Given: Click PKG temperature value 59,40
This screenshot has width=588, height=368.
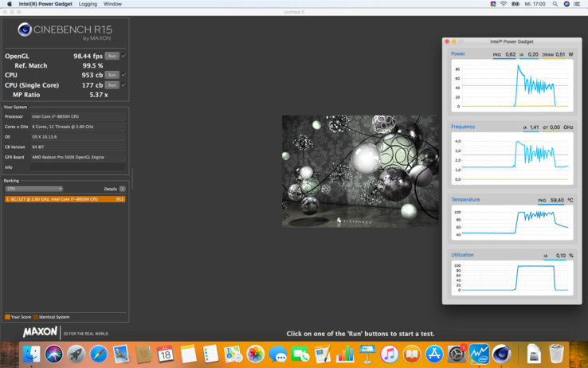Looking at the screenshot, I should [x=557, y=200].
